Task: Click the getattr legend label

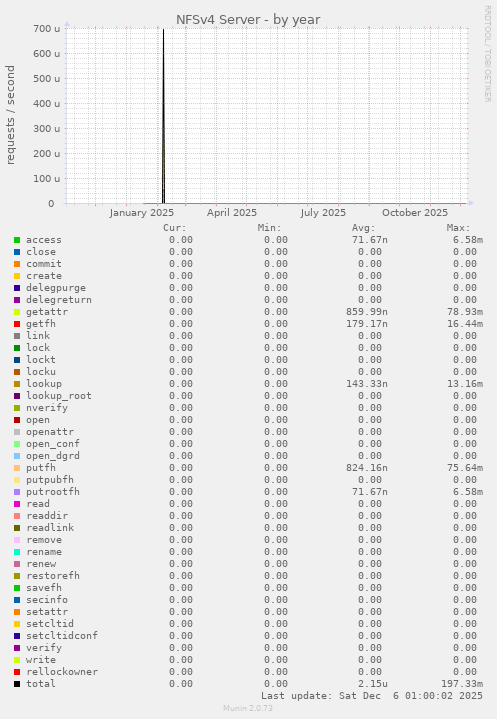Action: tap(47, 312)
